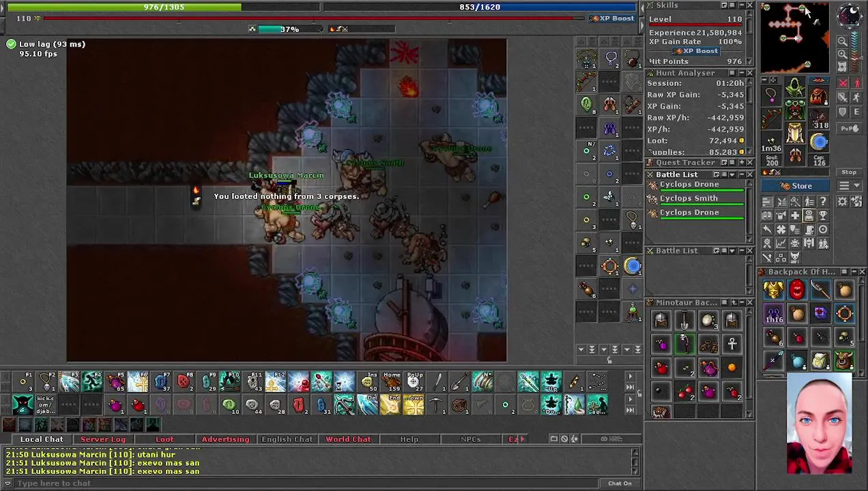Zoom in the minimap
The height and width of the screenshot is (491, 868).
[x=842, y=54]
